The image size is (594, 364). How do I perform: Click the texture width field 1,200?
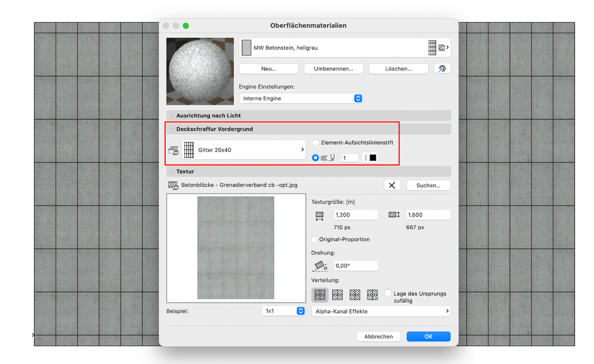(356, 214)
